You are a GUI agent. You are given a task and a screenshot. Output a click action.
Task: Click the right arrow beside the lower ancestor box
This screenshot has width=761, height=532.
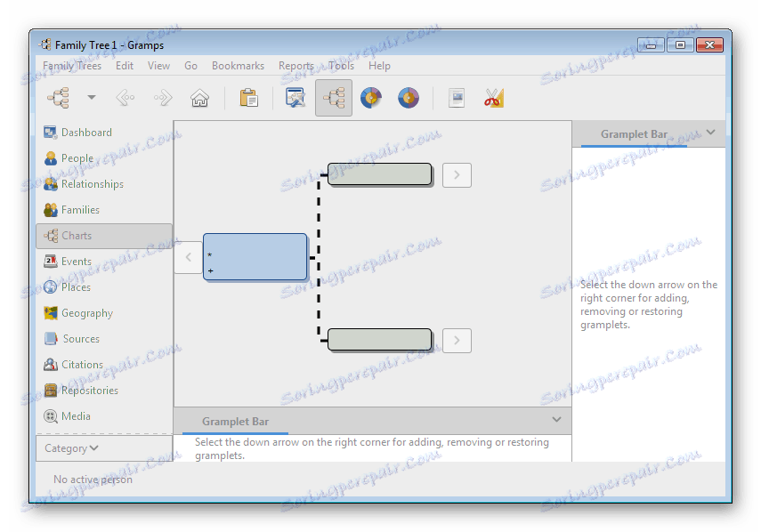point(457,341)
